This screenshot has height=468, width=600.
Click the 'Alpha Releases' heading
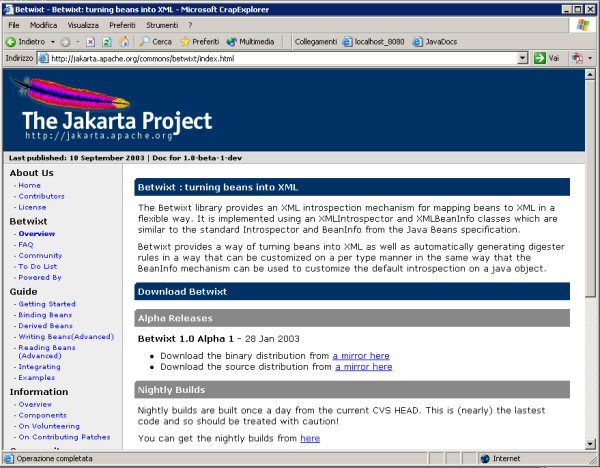(175, 318)
